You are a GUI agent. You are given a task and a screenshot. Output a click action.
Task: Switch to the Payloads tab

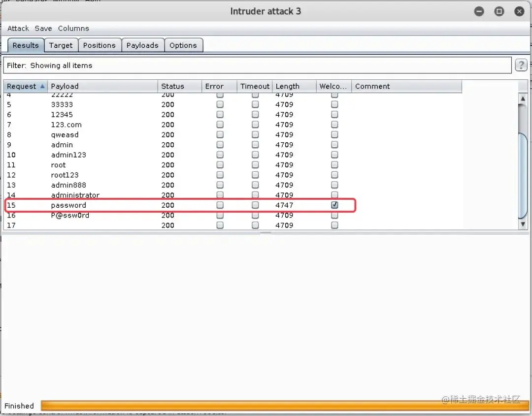pyautogui.click(x=142, y=45)
